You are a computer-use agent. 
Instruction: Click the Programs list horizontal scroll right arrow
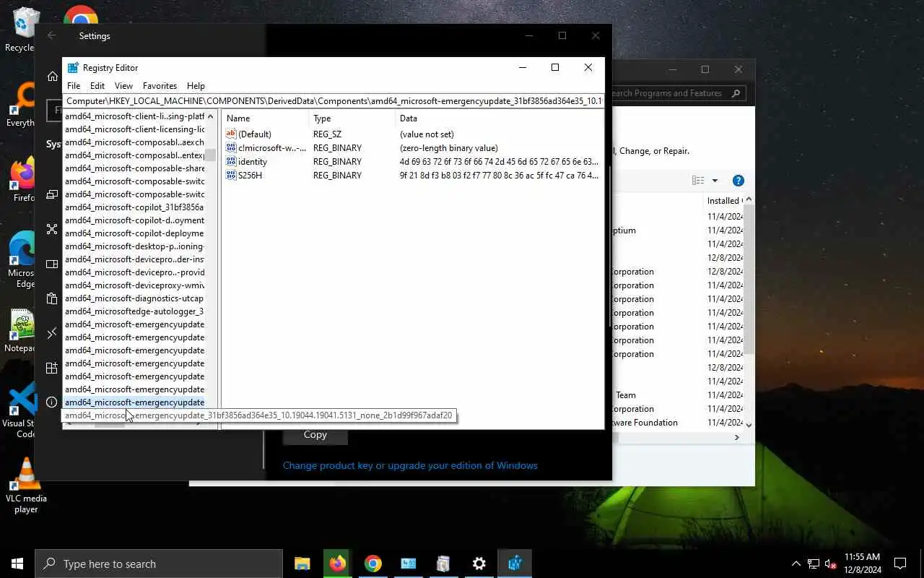pos(737,437)
